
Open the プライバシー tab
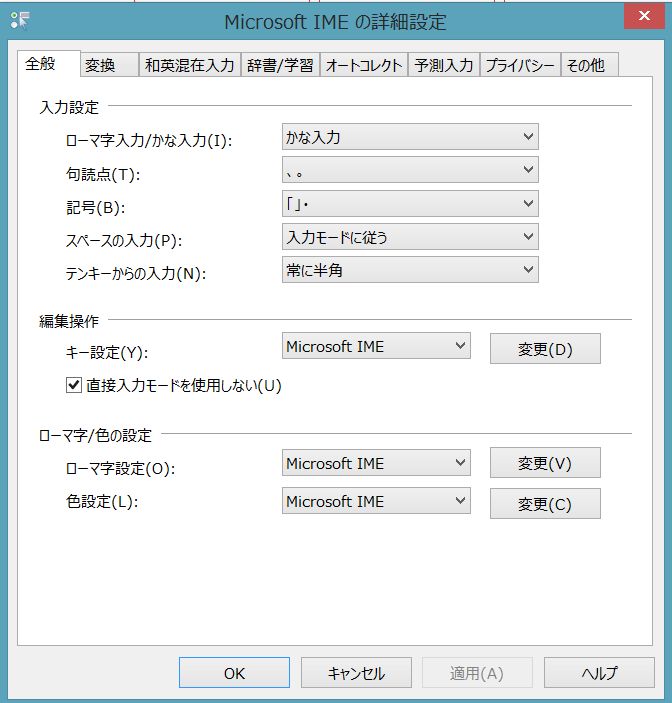click(x=520, y=65)
